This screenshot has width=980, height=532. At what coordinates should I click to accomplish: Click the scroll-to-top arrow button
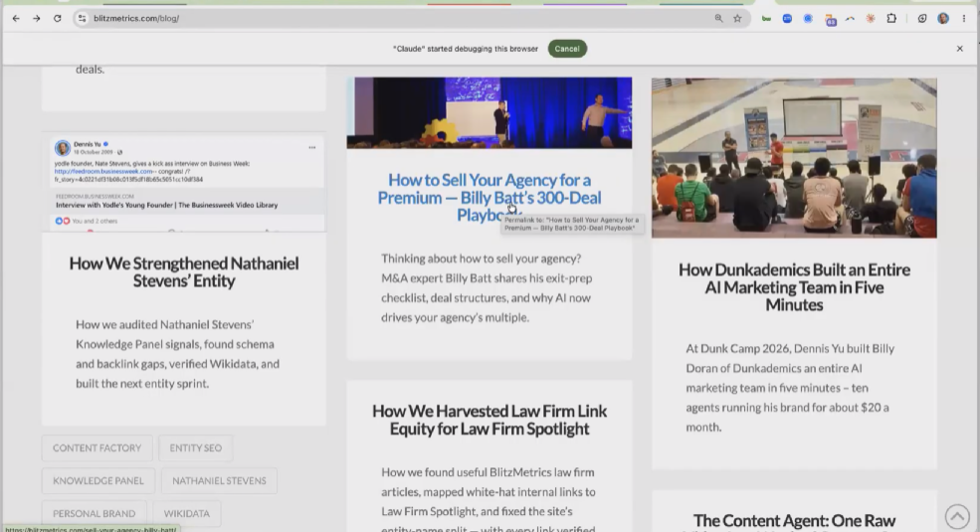coord(957,516)
